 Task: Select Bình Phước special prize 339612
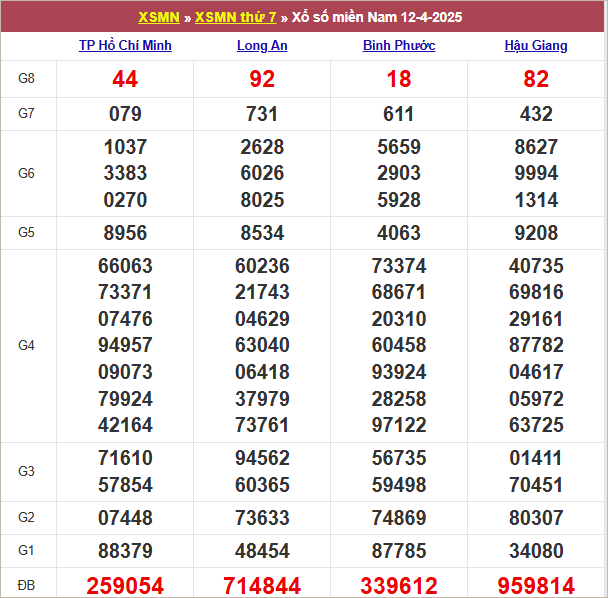coord(399,586)
